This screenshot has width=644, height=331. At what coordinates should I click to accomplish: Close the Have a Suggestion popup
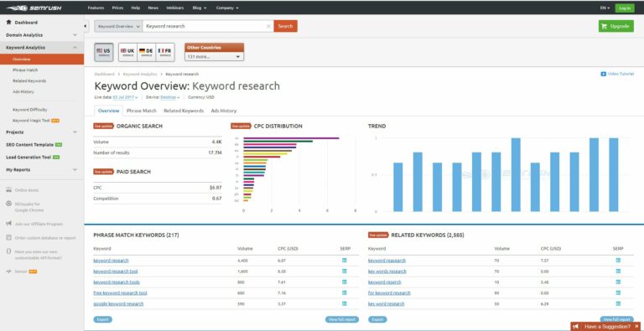pyautogui.click(x=636, y=326)
